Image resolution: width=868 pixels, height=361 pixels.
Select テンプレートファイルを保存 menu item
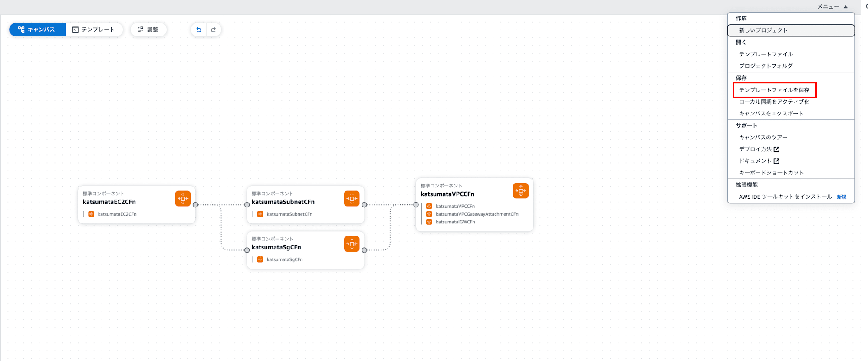[x=774, y=90]
